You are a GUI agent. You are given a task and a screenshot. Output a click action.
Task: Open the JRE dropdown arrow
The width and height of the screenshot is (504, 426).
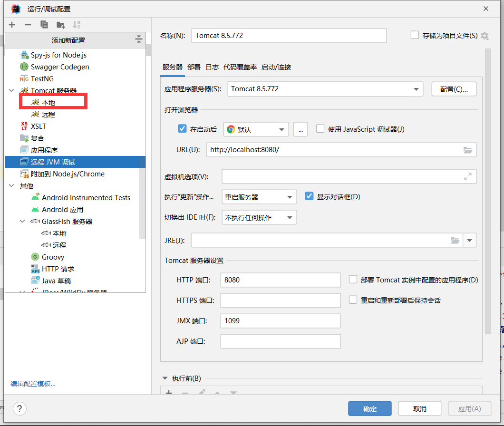click(470, 241)
